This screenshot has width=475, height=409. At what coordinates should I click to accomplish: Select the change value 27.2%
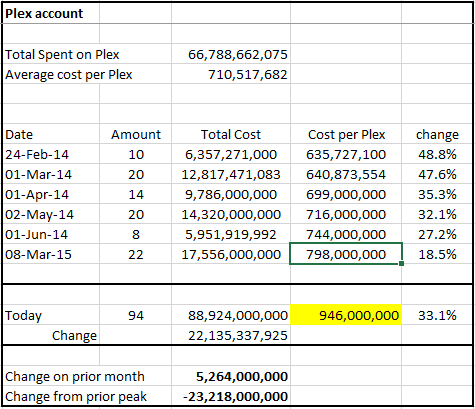click(437, 234)
